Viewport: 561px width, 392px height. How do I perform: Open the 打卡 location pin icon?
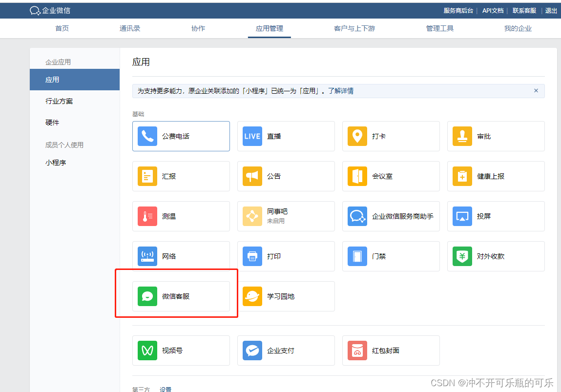click(x=357, y=136)
